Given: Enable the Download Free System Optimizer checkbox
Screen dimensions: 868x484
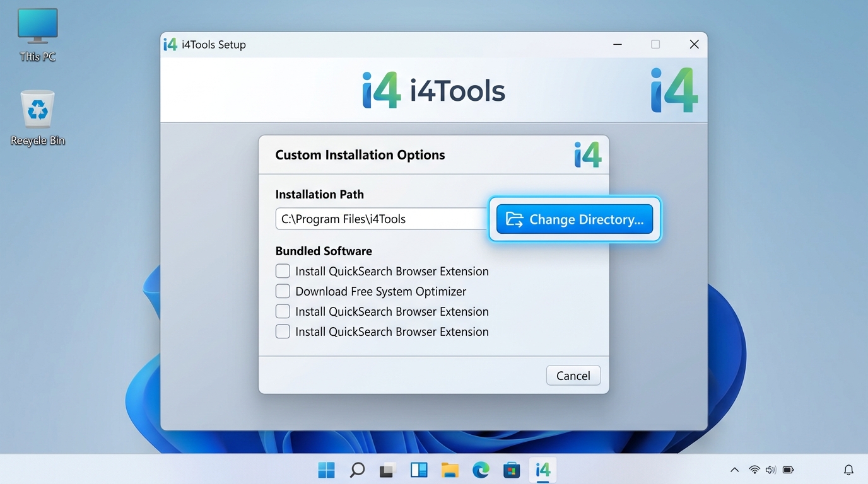Looking at the screenshot, I should [283, 291].
